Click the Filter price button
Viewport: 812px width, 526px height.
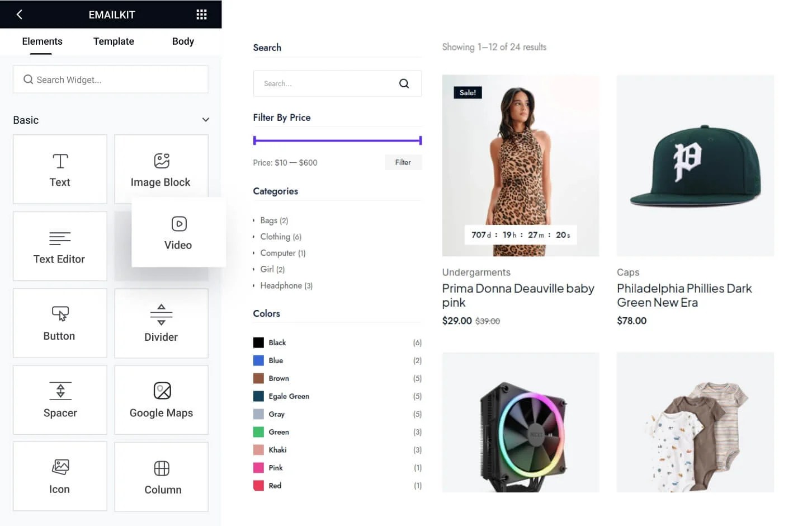pos(403,162)
